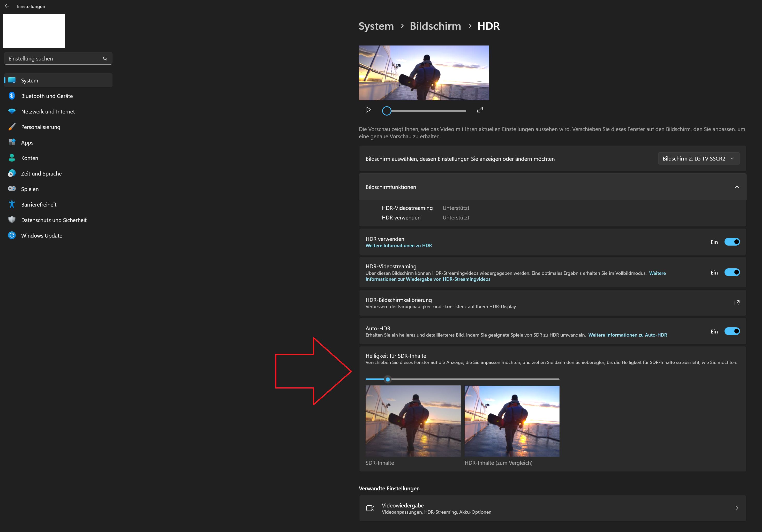Click the Bluetooth und Geräte icon
Image resolution: width=762 pixels, height=532 pixels.
(12, 96)
